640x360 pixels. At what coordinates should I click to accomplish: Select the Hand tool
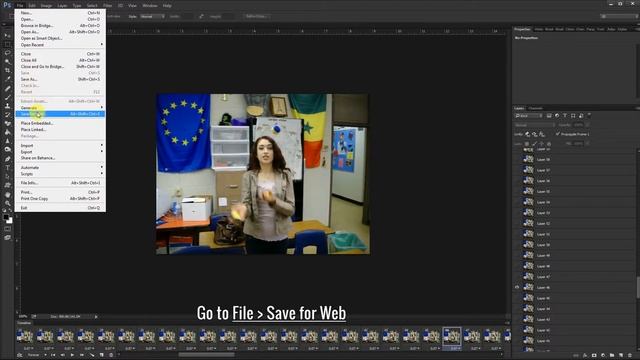[x=7, y=194]
